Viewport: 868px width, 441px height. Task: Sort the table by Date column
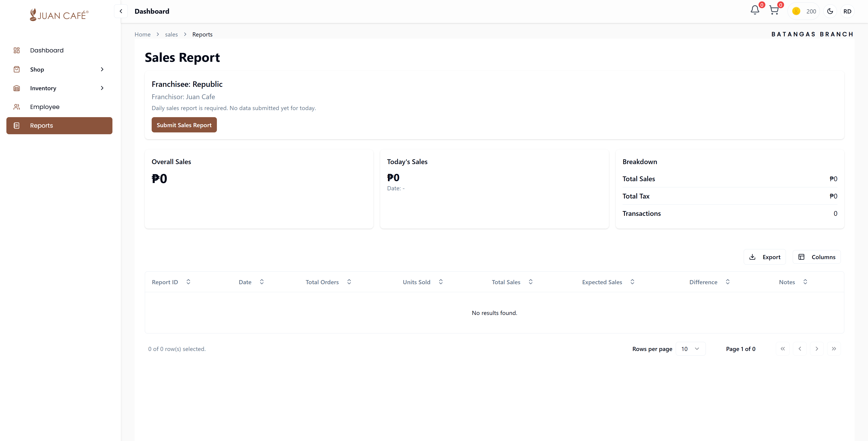[262, 282]
